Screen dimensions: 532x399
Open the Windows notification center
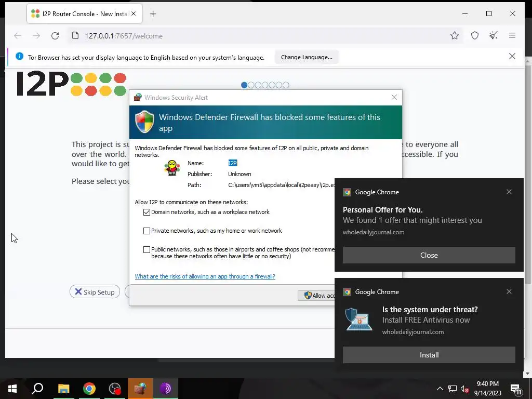click(x=516, y=389)
